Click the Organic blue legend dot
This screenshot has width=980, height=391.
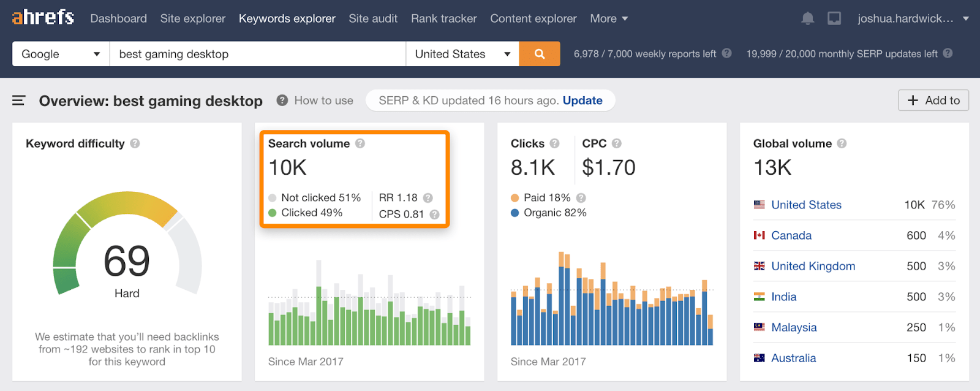point(515,213)
